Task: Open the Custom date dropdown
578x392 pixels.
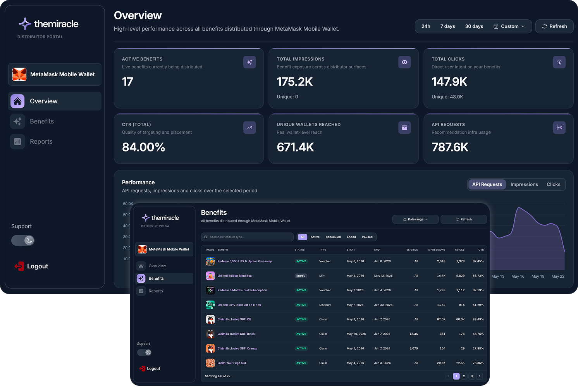Action: point(509,26)
